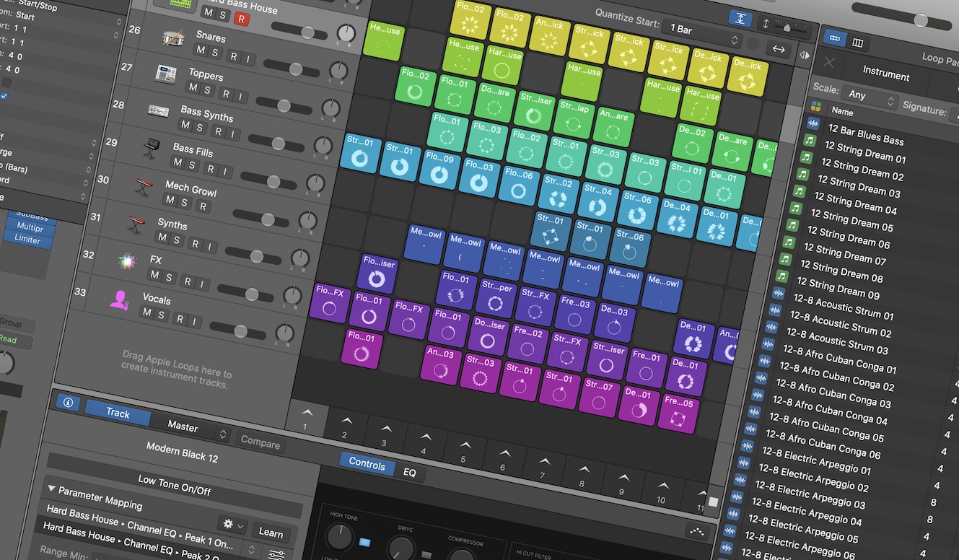Open the Instrument filter tab
Screen dimensions: 959x560
pos(885,74)
